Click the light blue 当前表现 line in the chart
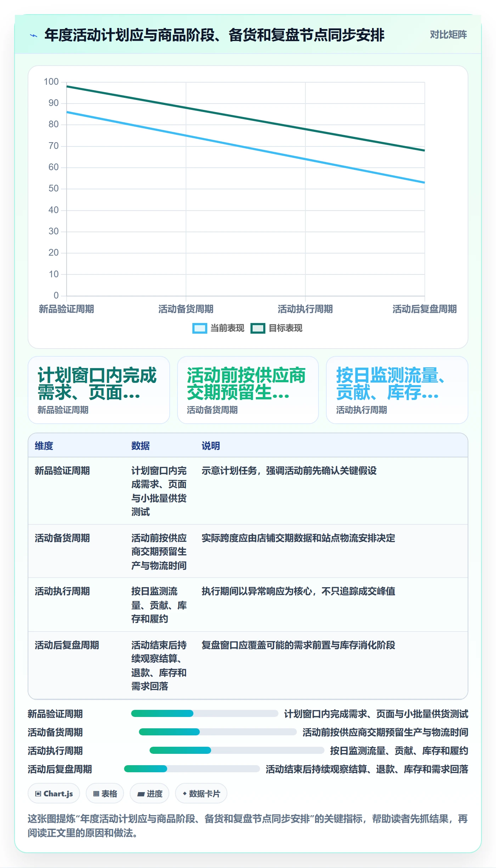The height and width of the screenshot is (868, 496). pyautogui.click(x=246, y=148)
